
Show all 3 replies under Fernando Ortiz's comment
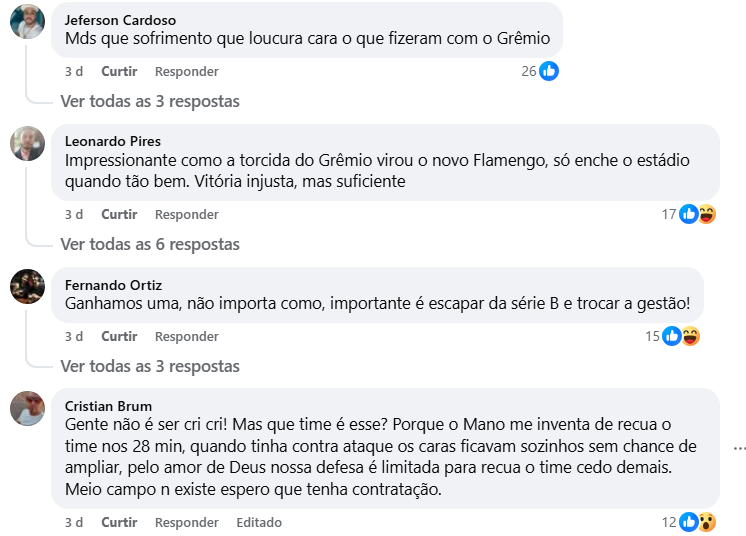[x=150, y=366]
